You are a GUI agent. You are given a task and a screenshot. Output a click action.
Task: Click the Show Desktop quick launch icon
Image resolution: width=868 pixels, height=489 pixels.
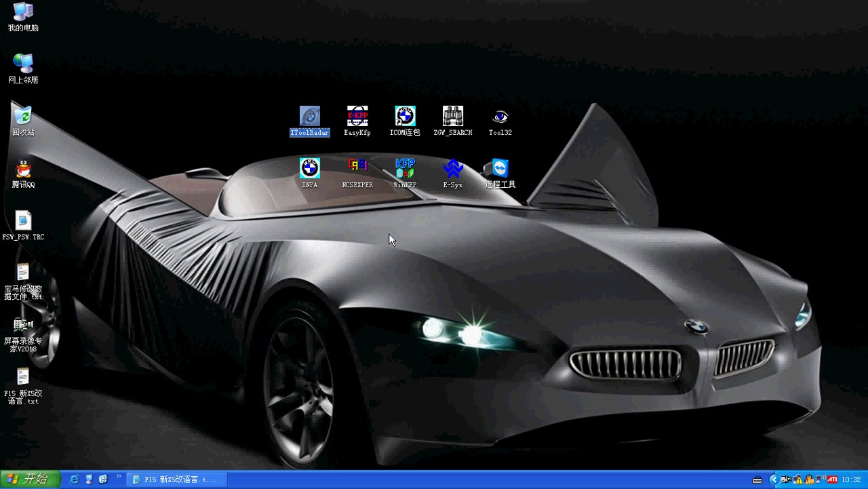tap(89, 480)
